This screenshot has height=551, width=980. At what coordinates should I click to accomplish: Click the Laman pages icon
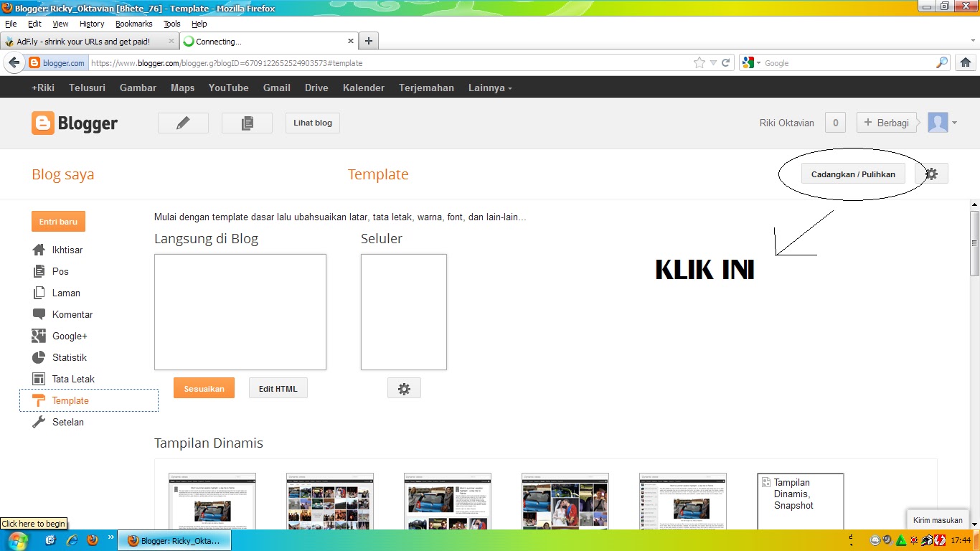coord(39,293)
